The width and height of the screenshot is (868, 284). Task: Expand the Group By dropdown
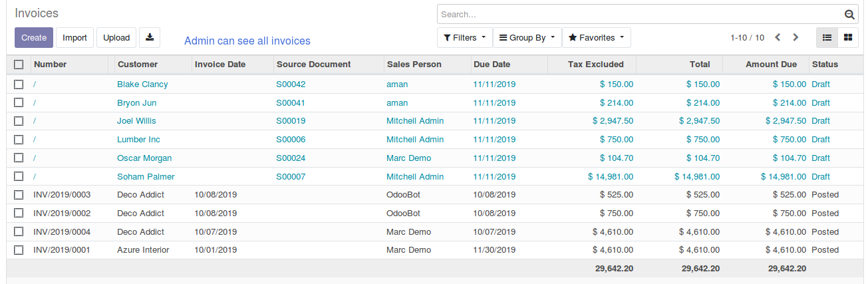pyautogui.click(x=527, y=38)
